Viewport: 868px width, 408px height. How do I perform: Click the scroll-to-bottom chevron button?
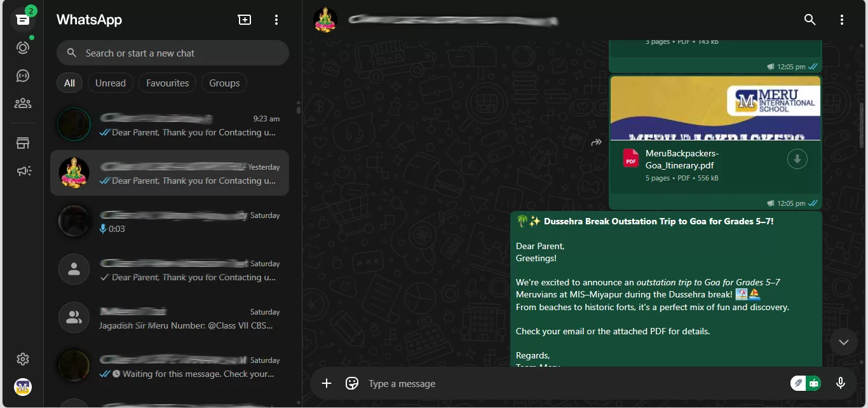[843, 342]
